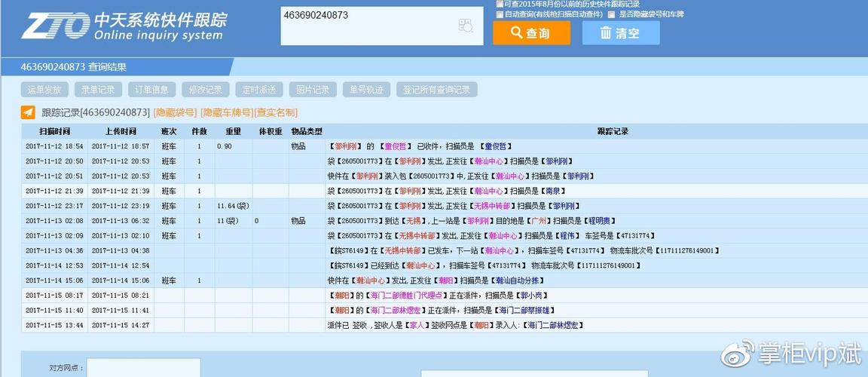Click the 对方网点 input field

[x=143, y=368]
